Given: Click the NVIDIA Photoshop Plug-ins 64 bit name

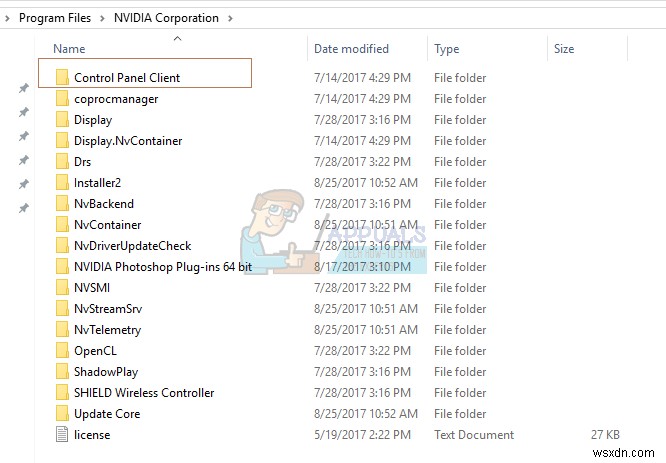Looking at the screenshot, I should pos(163,267).
